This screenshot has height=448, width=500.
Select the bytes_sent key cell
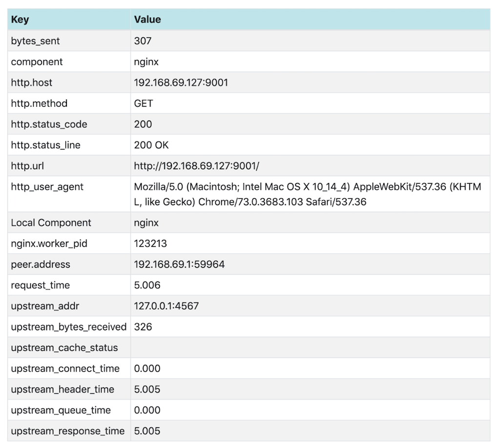[x=35, y=41]
